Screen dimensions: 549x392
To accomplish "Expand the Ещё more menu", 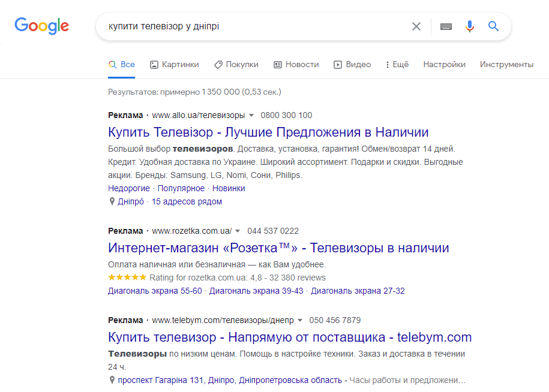I will click(x=397, y=64).
